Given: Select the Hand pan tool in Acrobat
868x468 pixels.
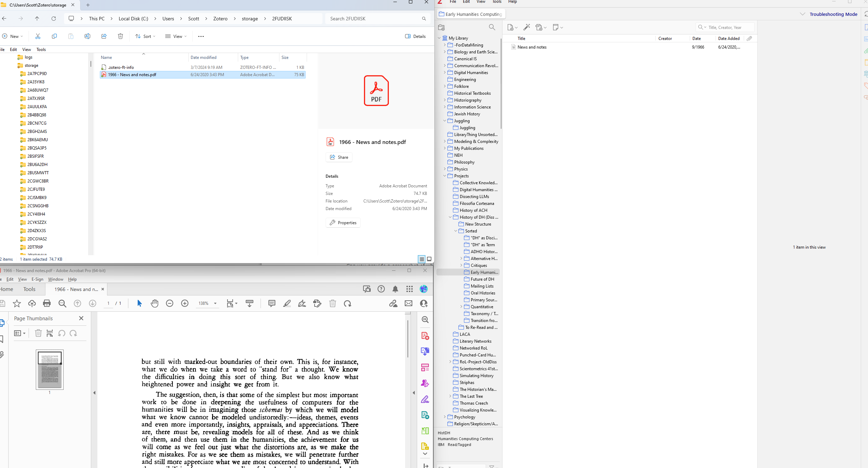Looking at the screenshot, I should [155, 303].
